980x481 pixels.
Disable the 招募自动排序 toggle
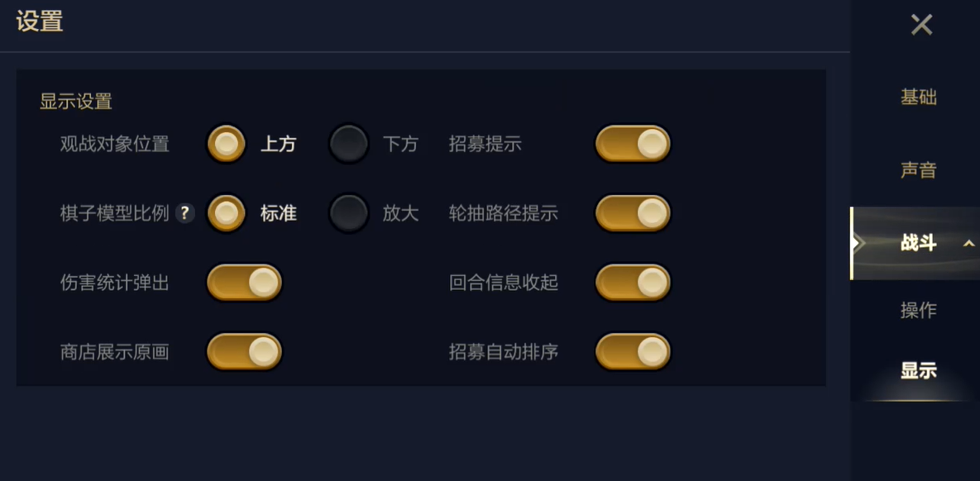[x=633, y=352]
